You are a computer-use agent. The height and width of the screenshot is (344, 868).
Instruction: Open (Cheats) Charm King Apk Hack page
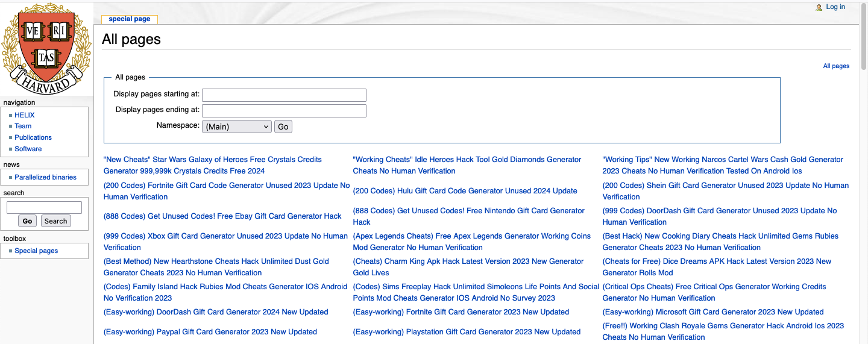pos(468,267)
